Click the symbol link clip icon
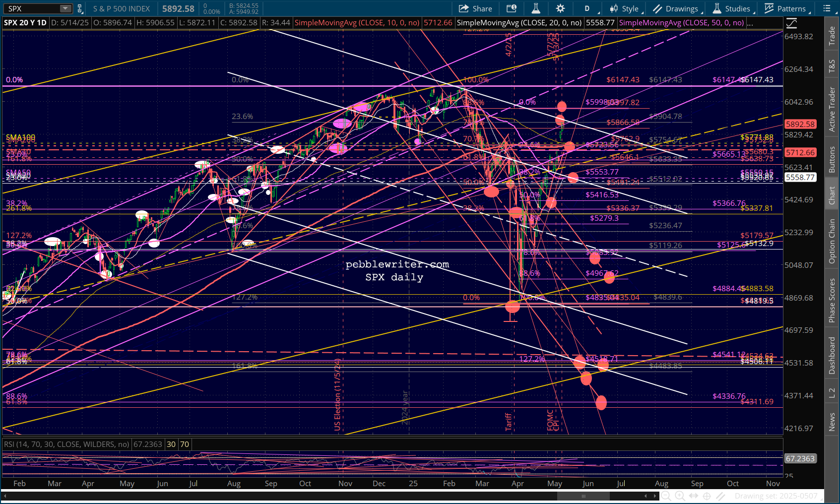This screenshot has width=840, height=504. click(79, 8)
